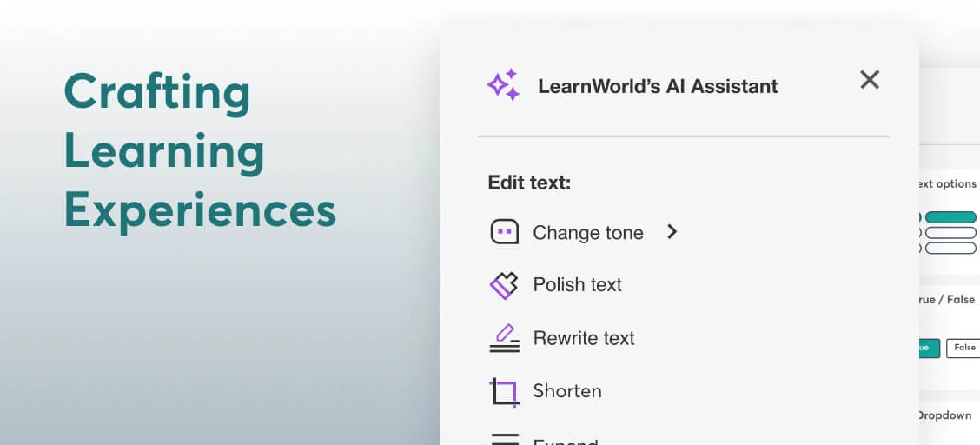Select the Shorten menu label

[x=566, y=391]
